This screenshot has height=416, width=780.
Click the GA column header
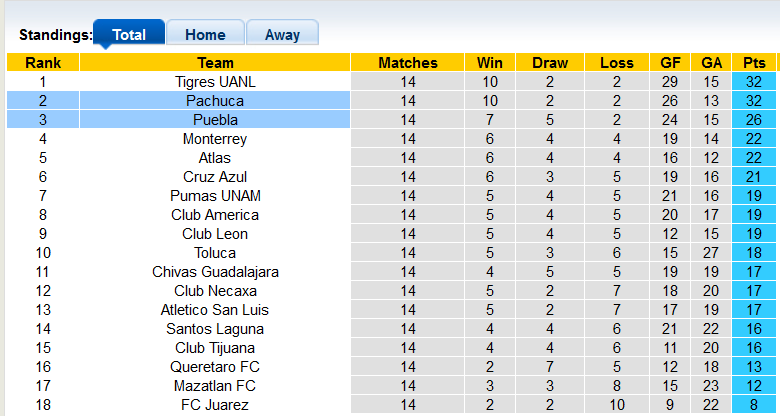(711, 63)
